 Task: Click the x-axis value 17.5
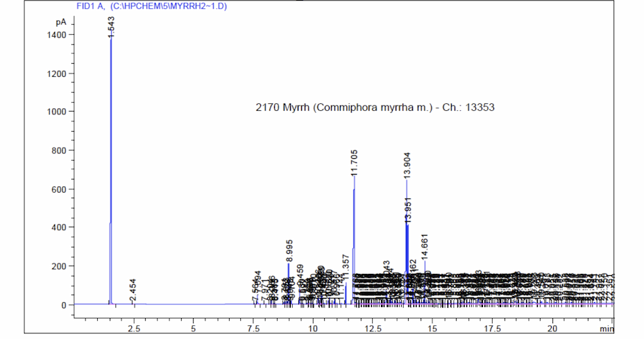click(493, 329)
